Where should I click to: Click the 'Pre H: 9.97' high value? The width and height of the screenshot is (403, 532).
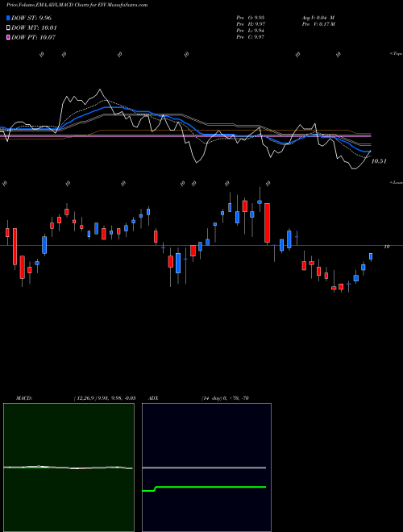(x=251, y=24)
